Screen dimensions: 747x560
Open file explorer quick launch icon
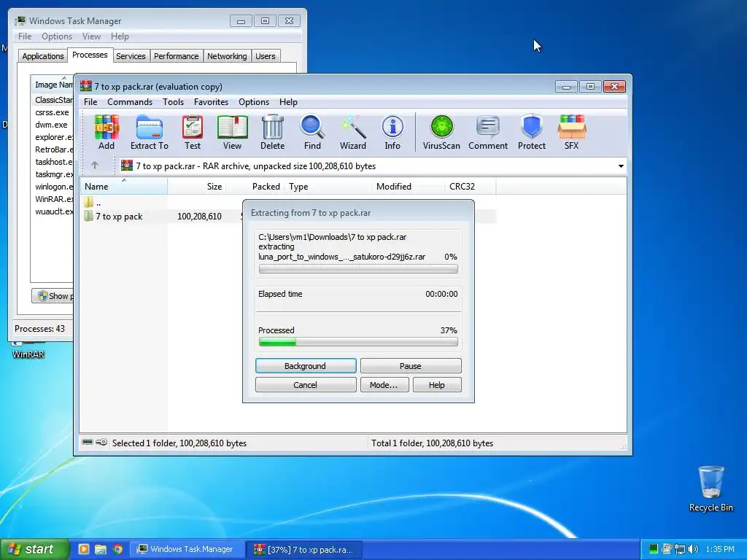[x=101, y=549]
